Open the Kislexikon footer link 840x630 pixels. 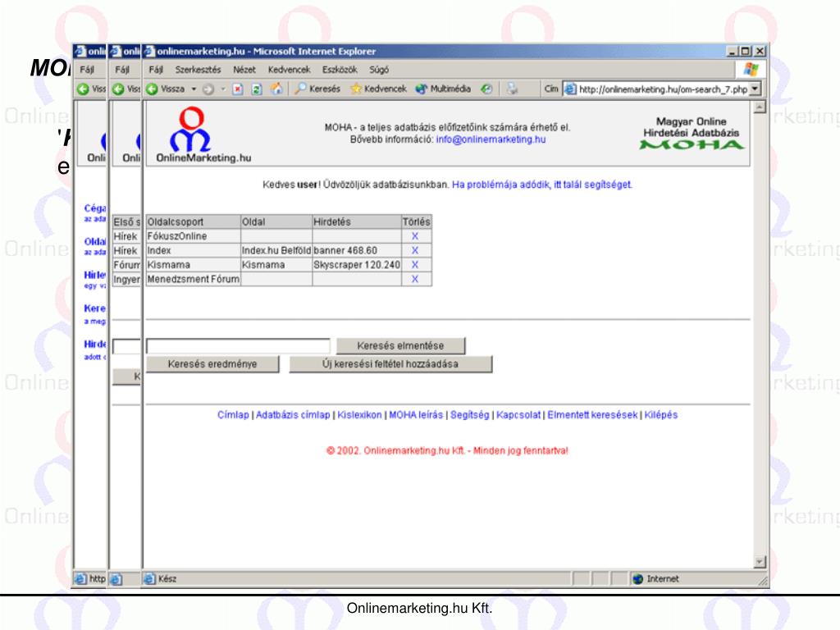tap(359, 414)
